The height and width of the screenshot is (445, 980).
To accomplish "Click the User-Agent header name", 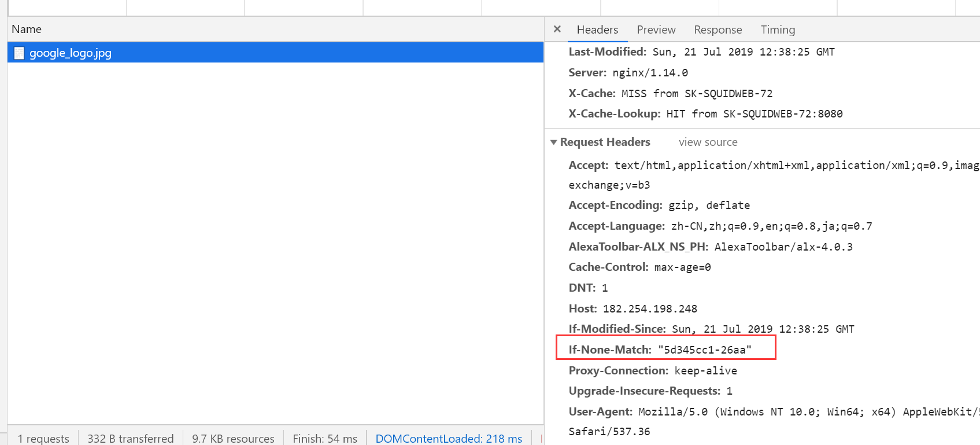I will tap(600, 412).
